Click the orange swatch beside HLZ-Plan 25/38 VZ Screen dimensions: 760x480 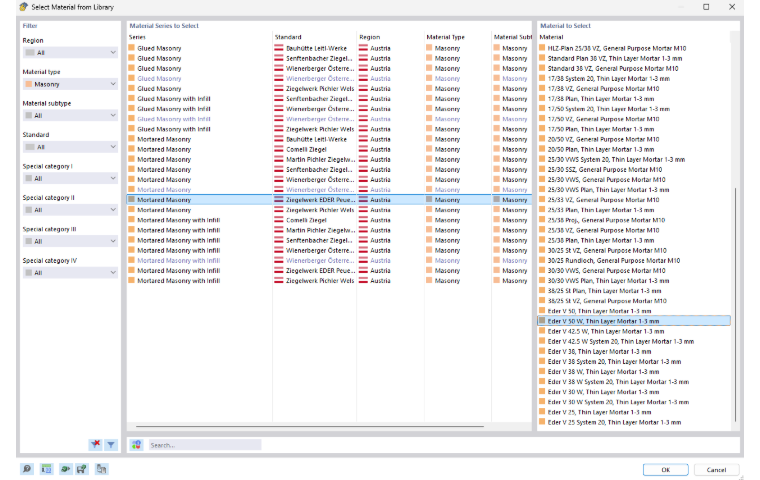[x=542, y=48]
